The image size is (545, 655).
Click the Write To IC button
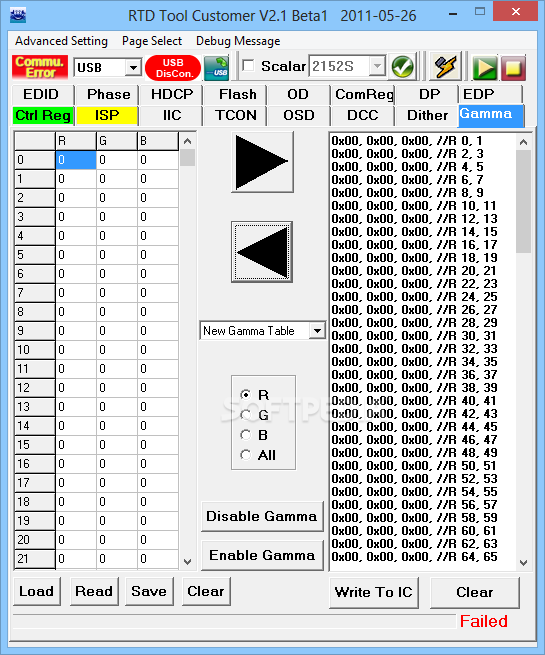click(373, 592)
